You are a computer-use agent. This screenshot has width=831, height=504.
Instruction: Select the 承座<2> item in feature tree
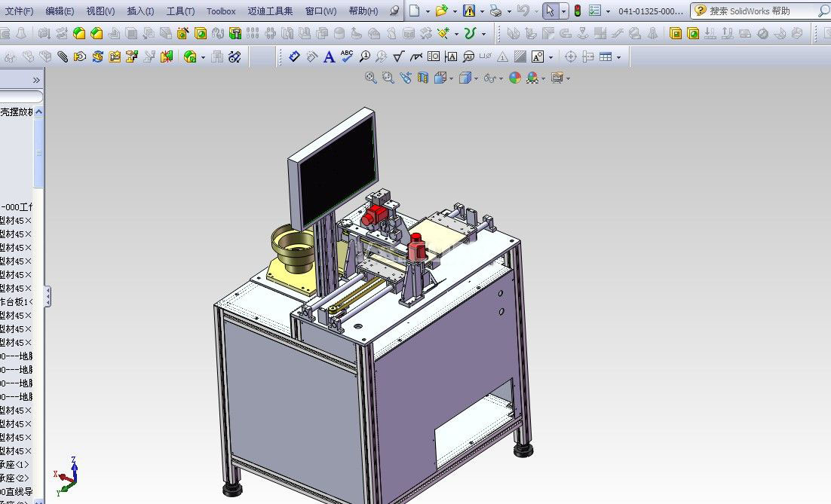point(15,478)
